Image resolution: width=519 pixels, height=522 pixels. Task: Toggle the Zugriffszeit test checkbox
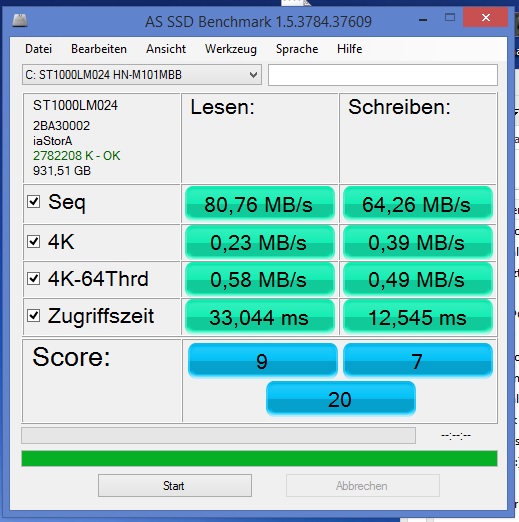point(34,315)
